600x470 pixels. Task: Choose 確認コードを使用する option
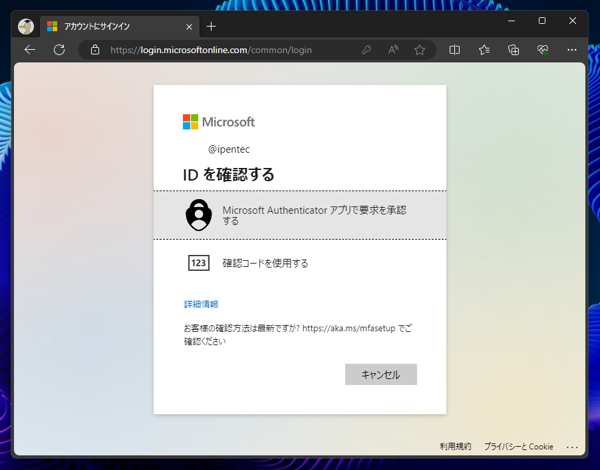[x=300, y=263]
